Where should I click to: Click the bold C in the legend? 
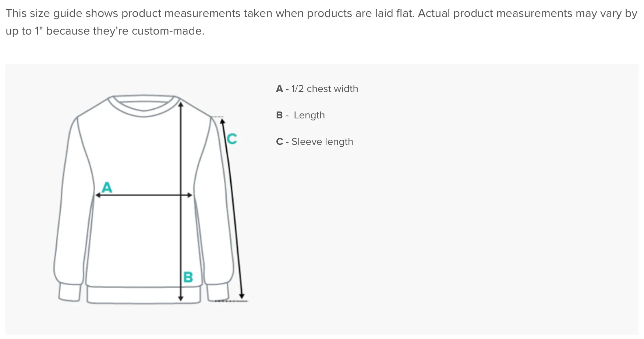[x=279, y=142]
